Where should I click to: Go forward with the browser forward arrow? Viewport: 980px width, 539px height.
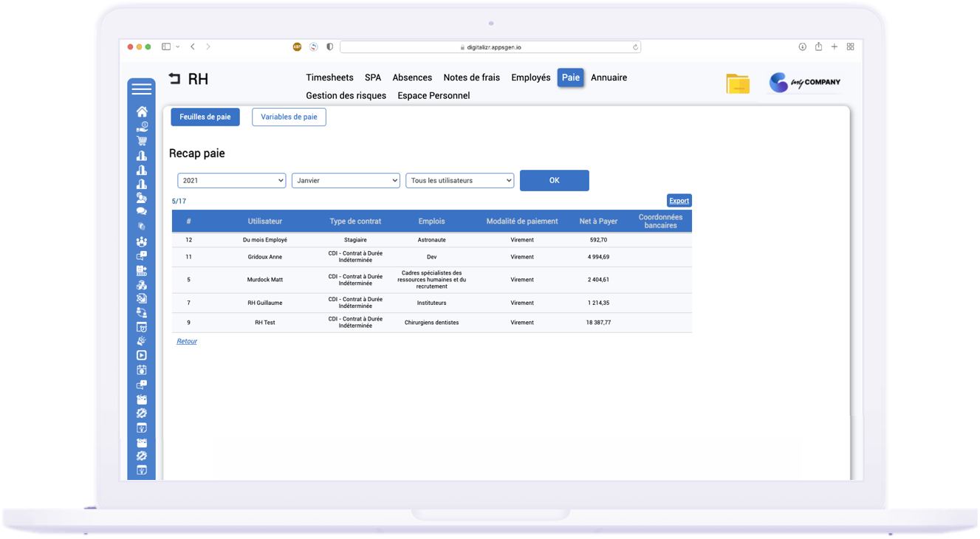(x=208, y=47)
